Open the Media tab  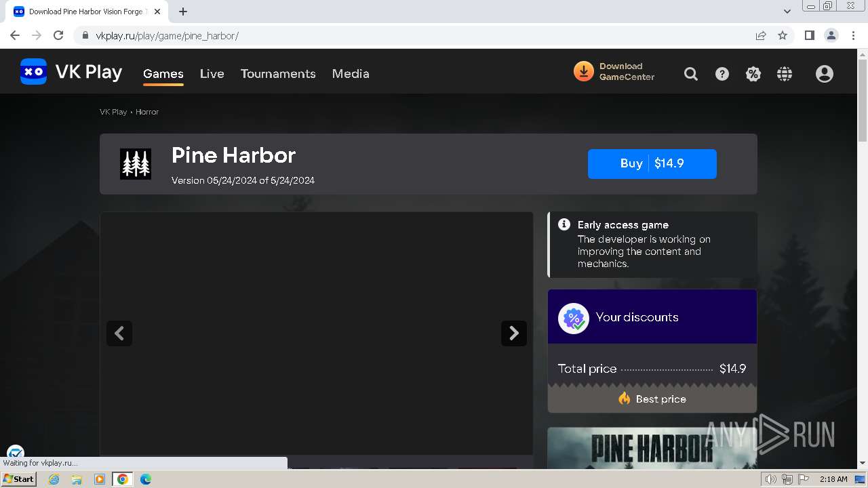tap(351, 74)
